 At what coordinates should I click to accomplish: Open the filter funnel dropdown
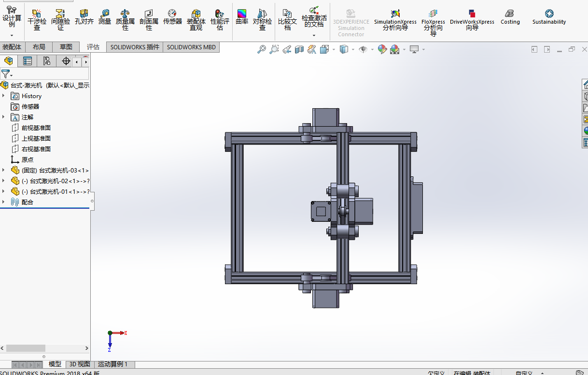[x=7, y=74]
